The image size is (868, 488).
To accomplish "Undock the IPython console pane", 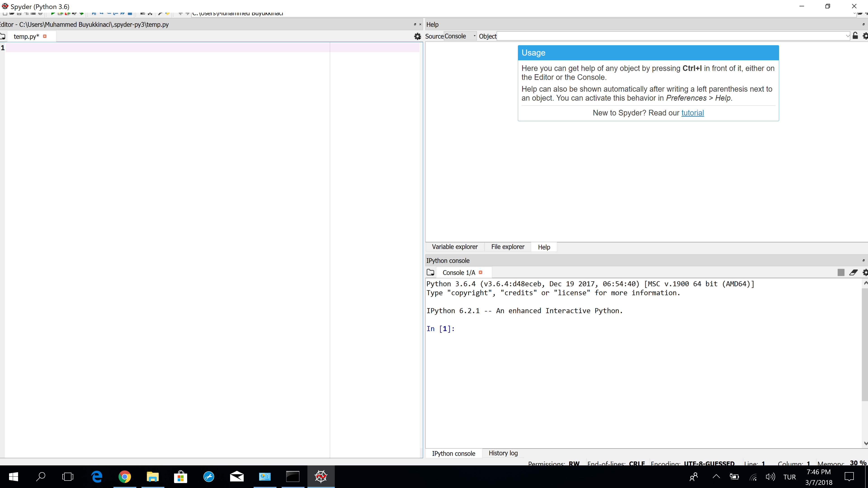I will 863,260.
